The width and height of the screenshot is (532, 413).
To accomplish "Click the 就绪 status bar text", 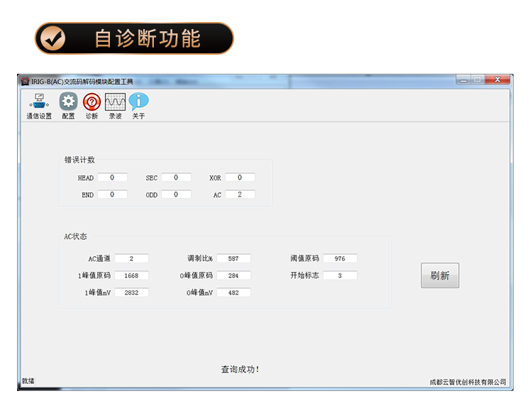I will (x=28, y=381).
